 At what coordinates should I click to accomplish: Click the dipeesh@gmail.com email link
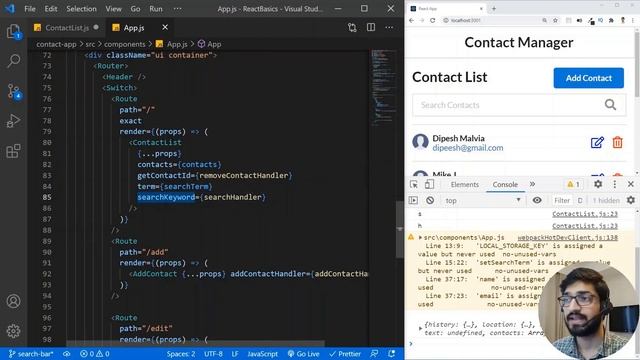pyautogui.click(x=468, y=148)
